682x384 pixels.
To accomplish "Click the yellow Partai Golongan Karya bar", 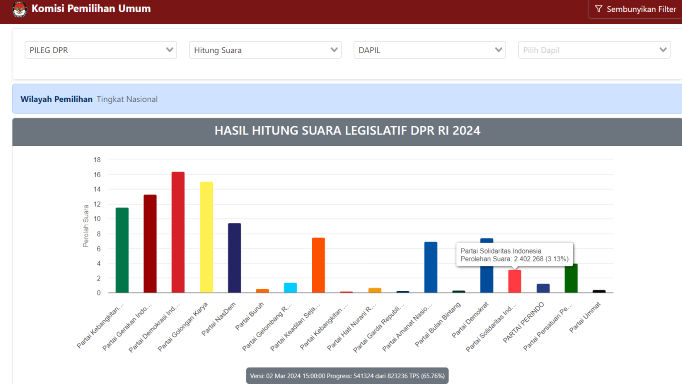I will (x=206, y=237).
